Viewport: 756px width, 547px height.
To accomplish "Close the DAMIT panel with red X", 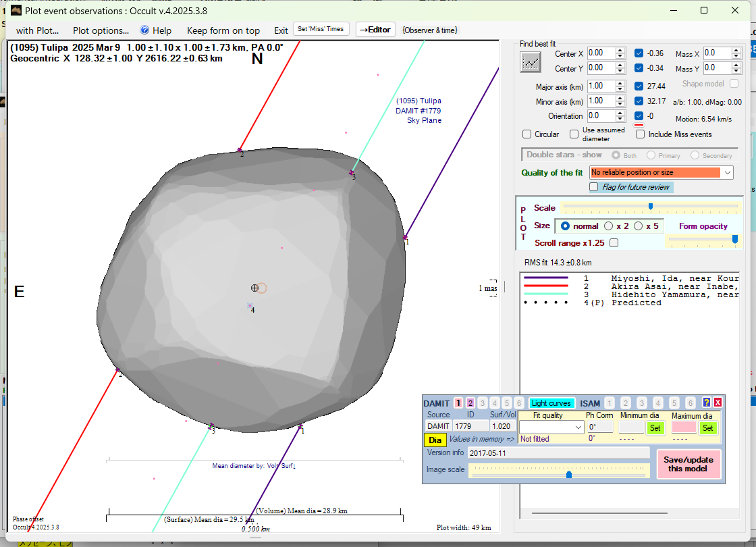I will point(718,403).
